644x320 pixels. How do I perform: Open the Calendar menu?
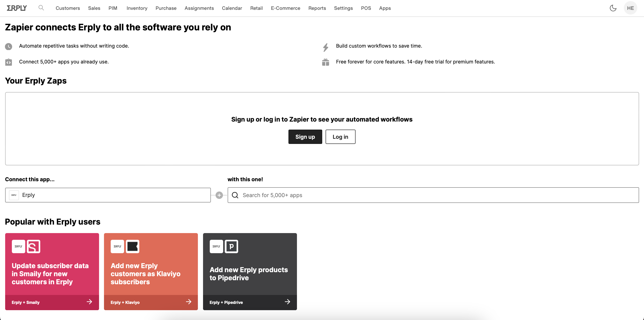coord(232,8)
